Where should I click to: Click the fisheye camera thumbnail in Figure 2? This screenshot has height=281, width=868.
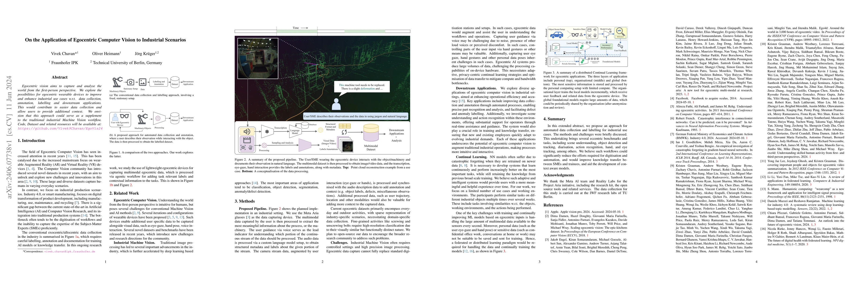pos(258,58)
